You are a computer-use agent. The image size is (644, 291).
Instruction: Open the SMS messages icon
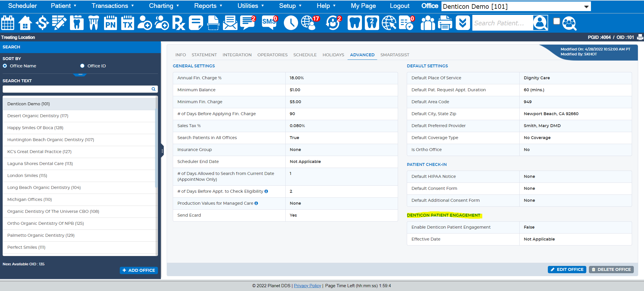pyautogui.click(x=269, y=23)
